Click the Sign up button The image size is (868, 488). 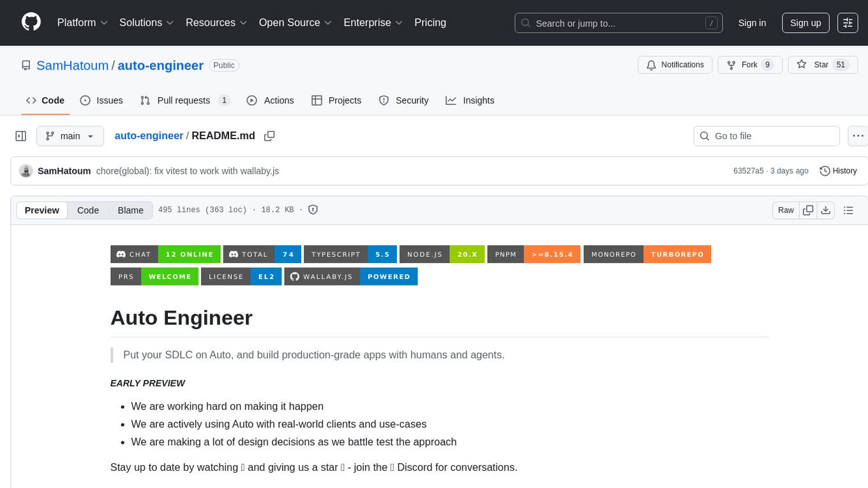[x=805, y=23]
